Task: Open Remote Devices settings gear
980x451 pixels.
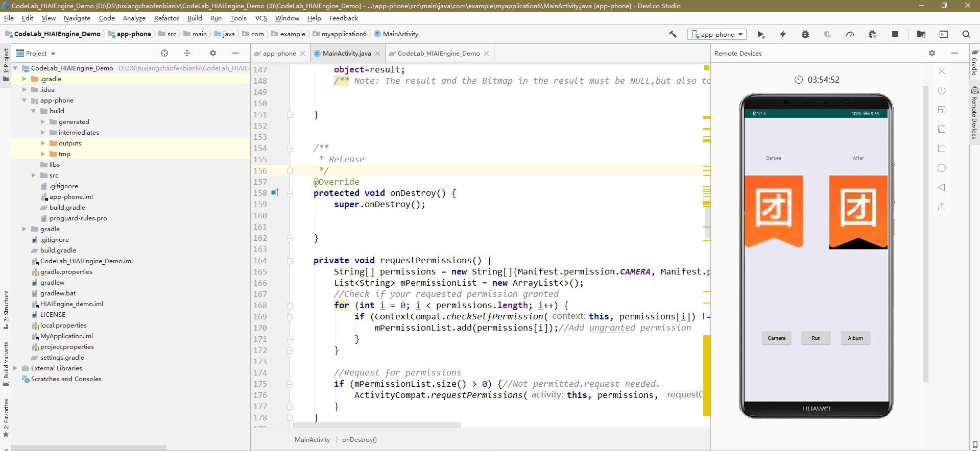Action: click(932, 53)
